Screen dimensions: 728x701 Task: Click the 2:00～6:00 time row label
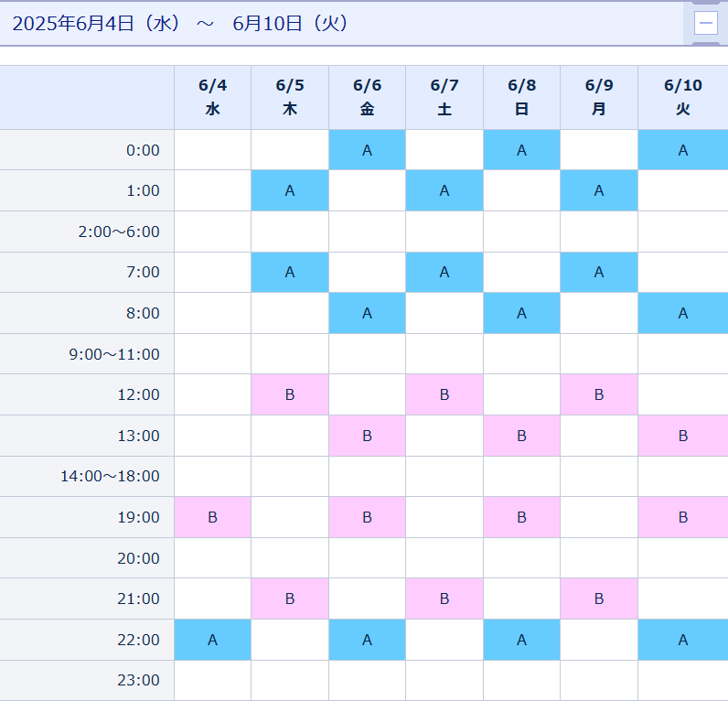click(119, 232)
